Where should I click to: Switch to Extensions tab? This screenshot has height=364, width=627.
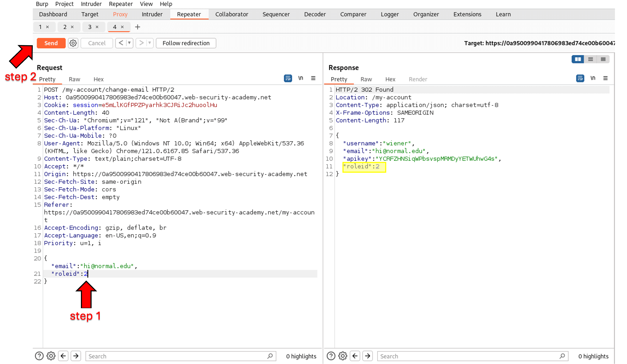[x=467, y=14]
